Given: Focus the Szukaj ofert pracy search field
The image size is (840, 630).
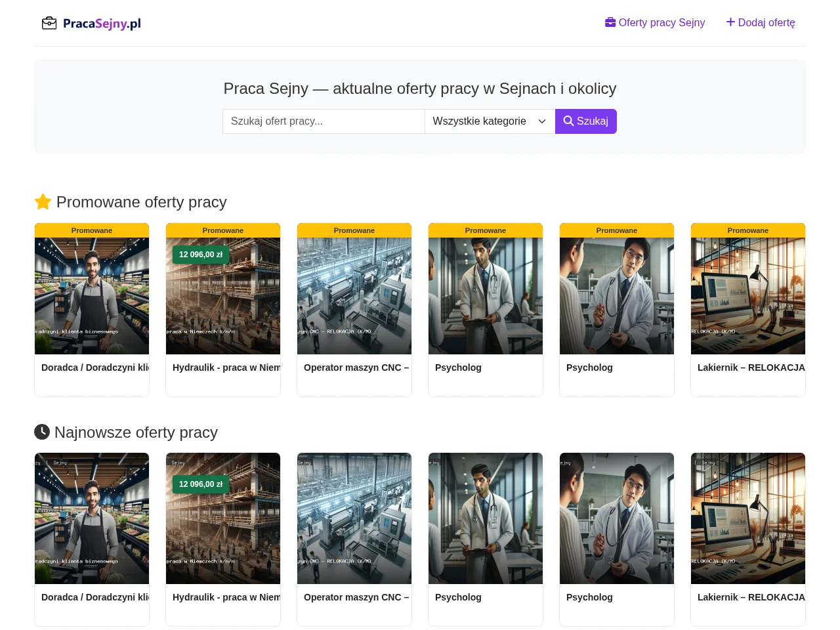Looking at the screenshot, I should coord(324,121).
